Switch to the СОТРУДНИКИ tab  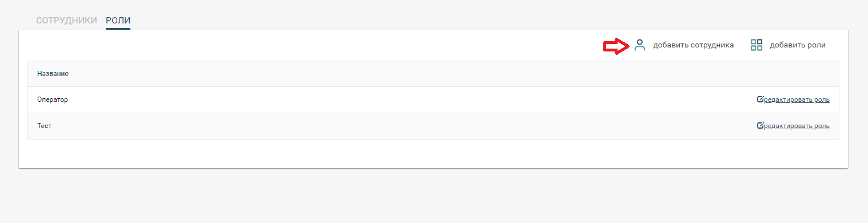pyautogui.click(x=67, y=21)
